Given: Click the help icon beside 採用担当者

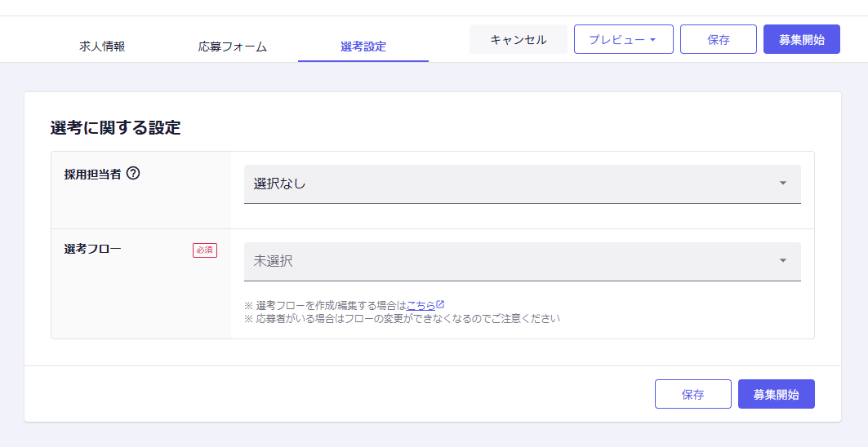Looking at the screenshot, I should point(133,173).
